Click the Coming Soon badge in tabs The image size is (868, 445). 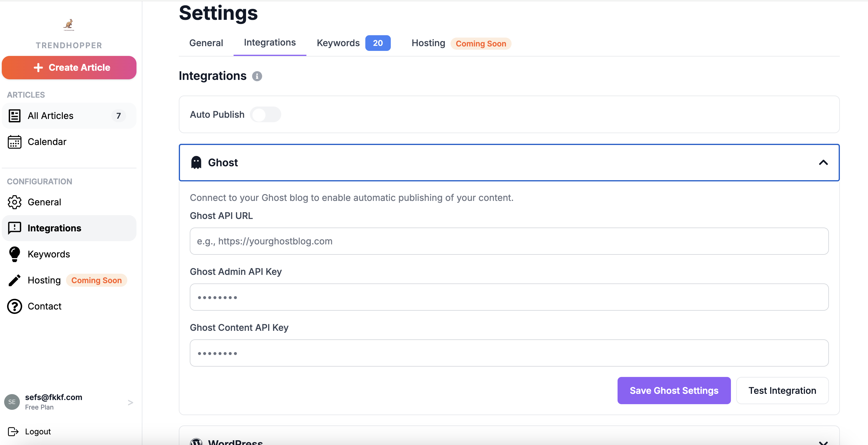click(x=481, y=44)
